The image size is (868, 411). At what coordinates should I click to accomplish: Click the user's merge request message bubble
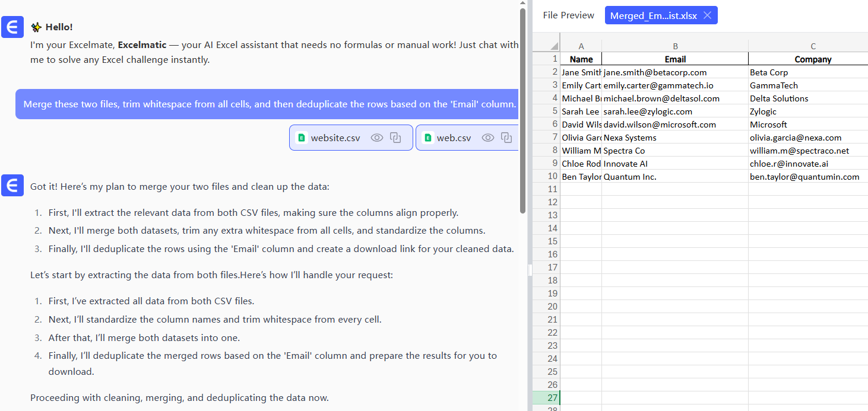point(267,104)
